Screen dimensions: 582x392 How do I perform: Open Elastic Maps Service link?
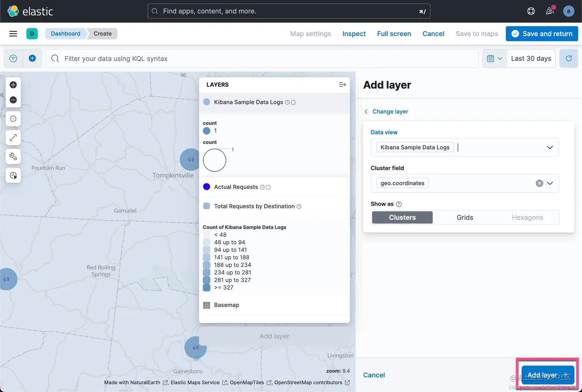(198, 383)
